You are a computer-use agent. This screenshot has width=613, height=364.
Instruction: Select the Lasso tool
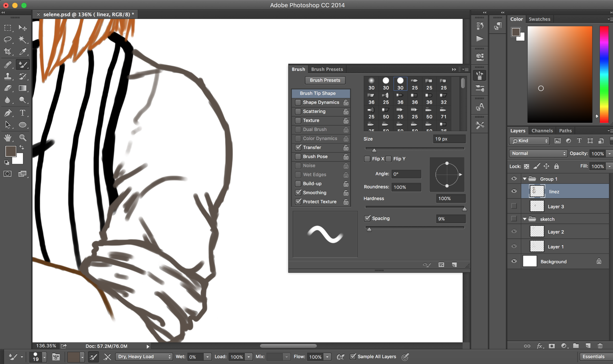7,40
